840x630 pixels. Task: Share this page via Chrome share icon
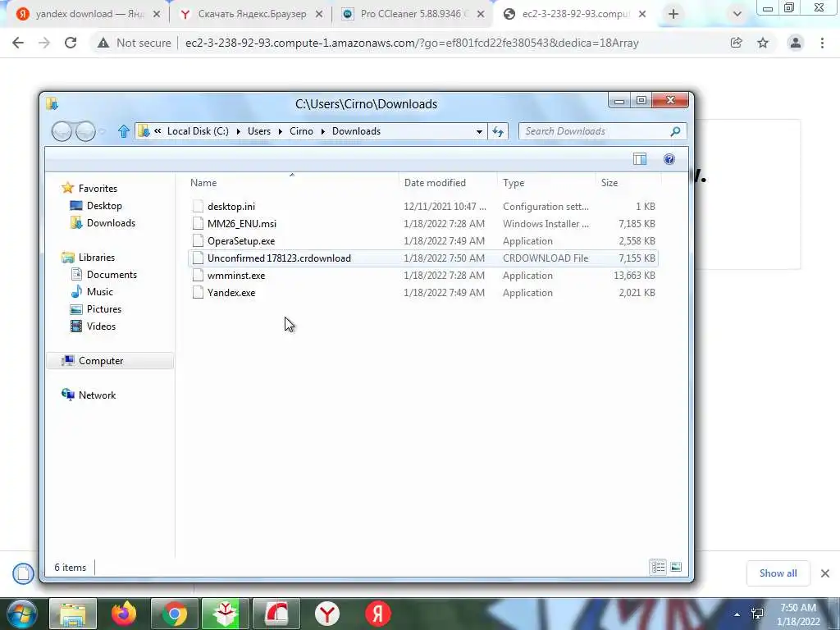[x=736, y=43]
